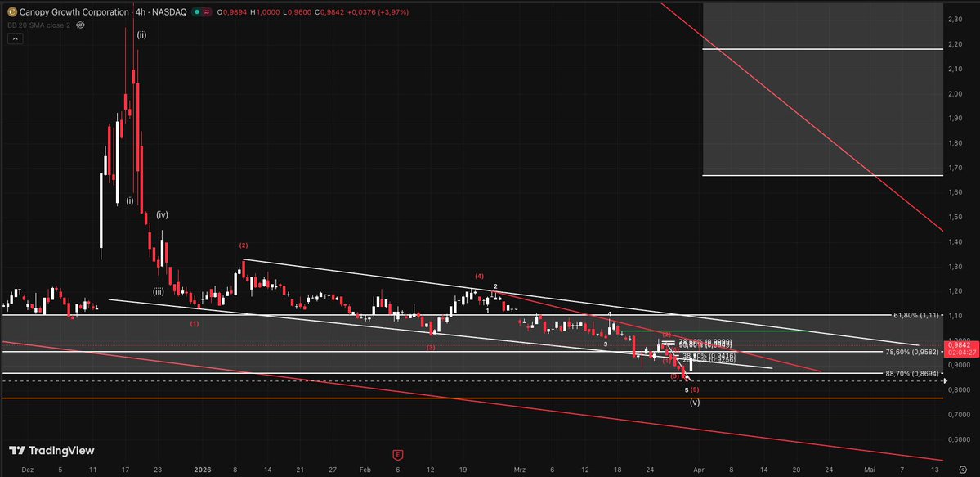Click the Canopy Growth Corporation symbol logo

[12, 12]
